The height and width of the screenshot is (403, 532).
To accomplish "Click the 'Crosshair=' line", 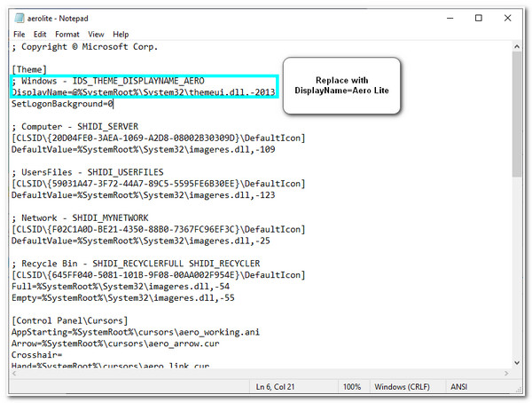I will pos(36,355).
